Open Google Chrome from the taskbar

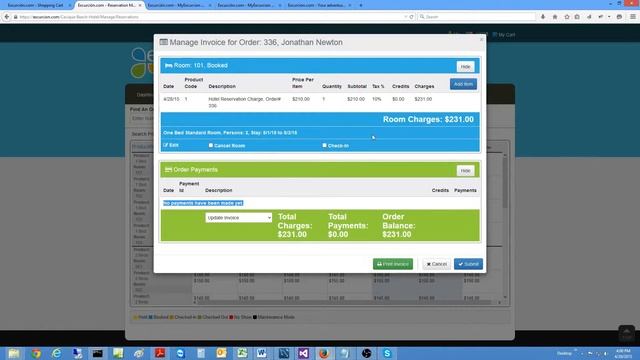tap(36, 353)
